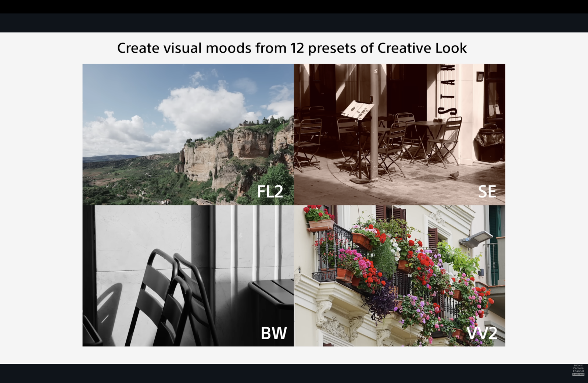Click the pigeon in the sepia photo
588x383 pixels.
(454, 175)
